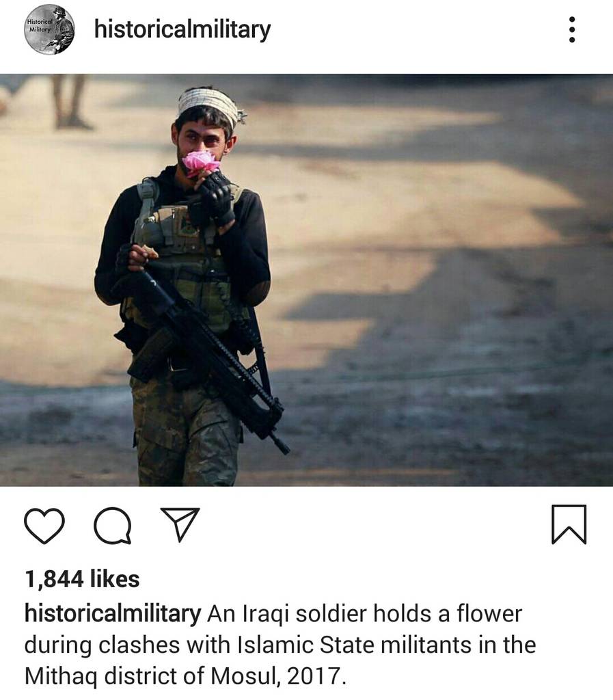
Task: Like the post with the heart icon
Action: (44, 526)
